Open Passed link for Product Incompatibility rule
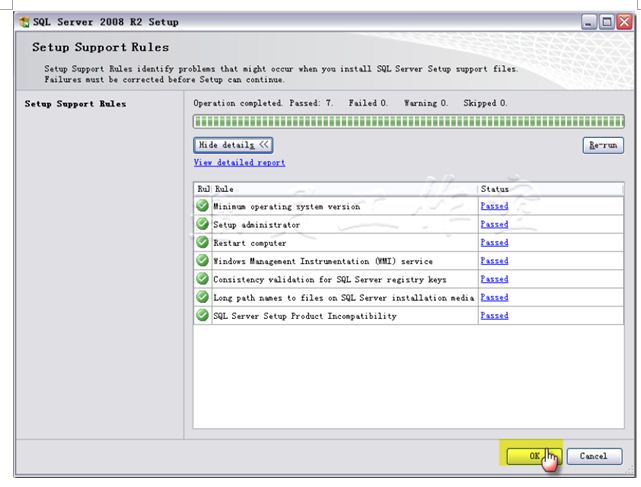641x487 pixels. [494, 316]
